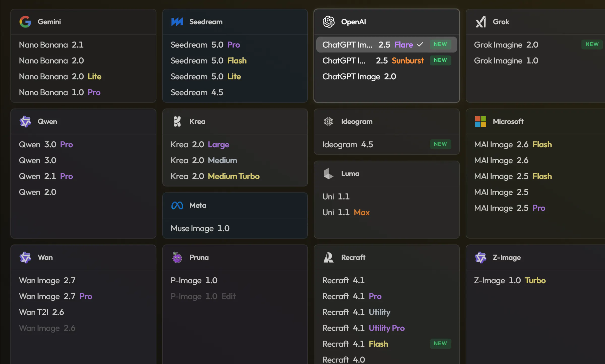Viewport: 605px width, 364px height.
Task: Click the Grok xAI logo icon
Action: (x=480, y=22)
